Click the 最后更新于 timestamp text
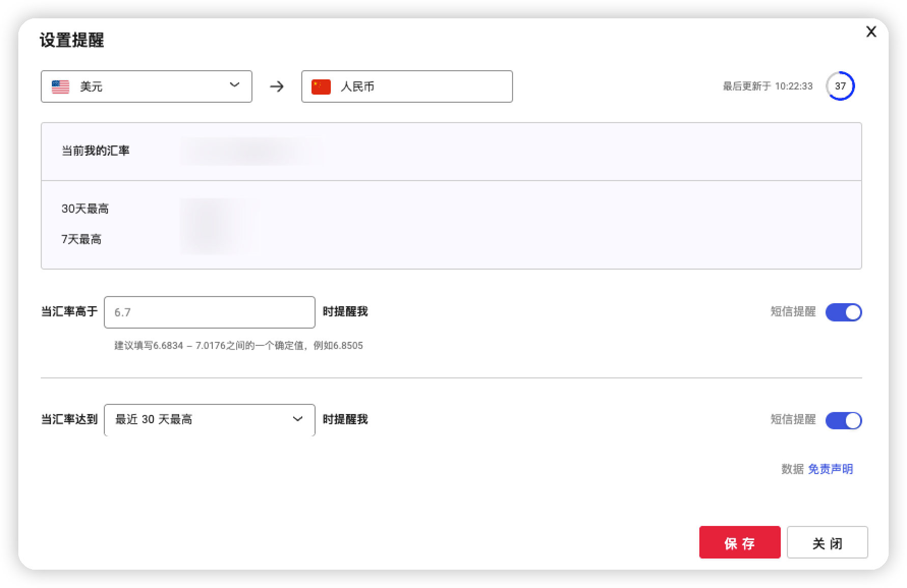The width and height of the screenshot is (907, 588). tap(768, 86)
